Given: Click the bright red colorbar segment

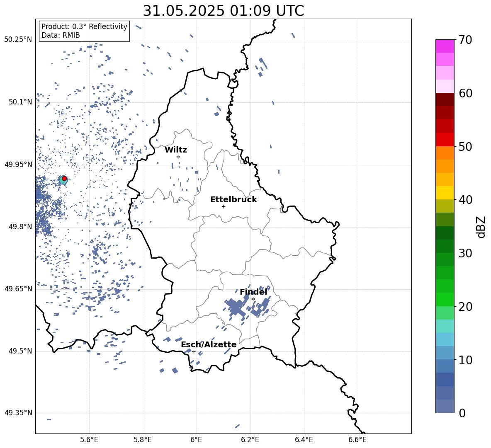Looking at the screenshot, I should pos(445,140).
